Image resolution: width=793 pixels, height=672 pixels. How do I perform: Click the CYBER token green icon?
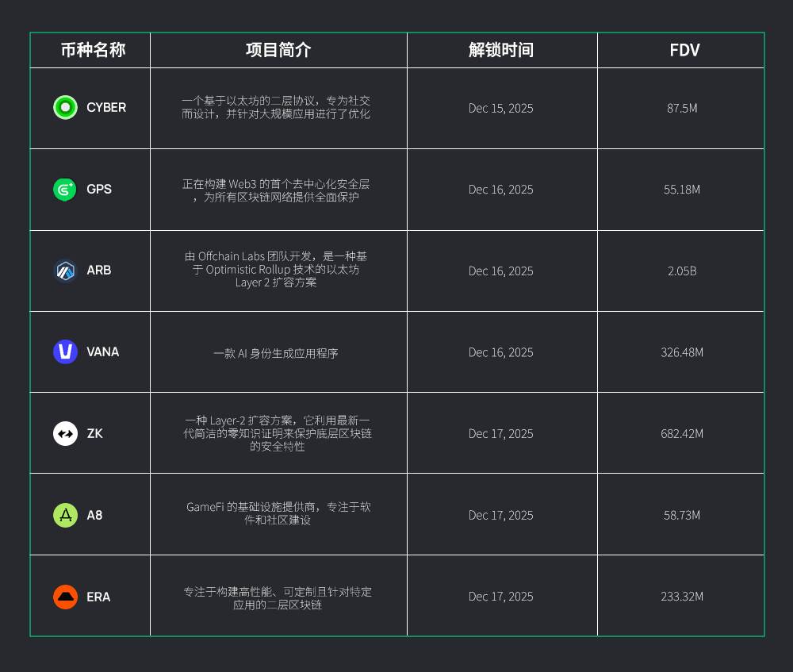tap(65, 107)
